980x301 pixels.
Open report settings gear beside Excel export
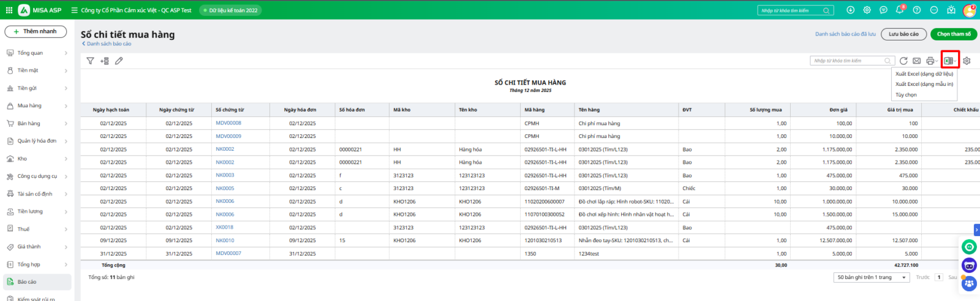[967, 61]
